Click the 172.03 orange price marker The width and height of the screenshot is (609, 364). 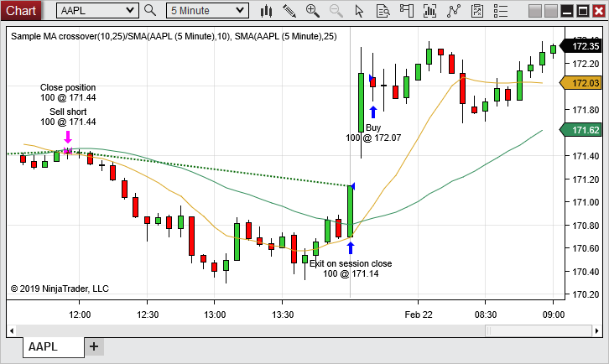coord(585,83)
